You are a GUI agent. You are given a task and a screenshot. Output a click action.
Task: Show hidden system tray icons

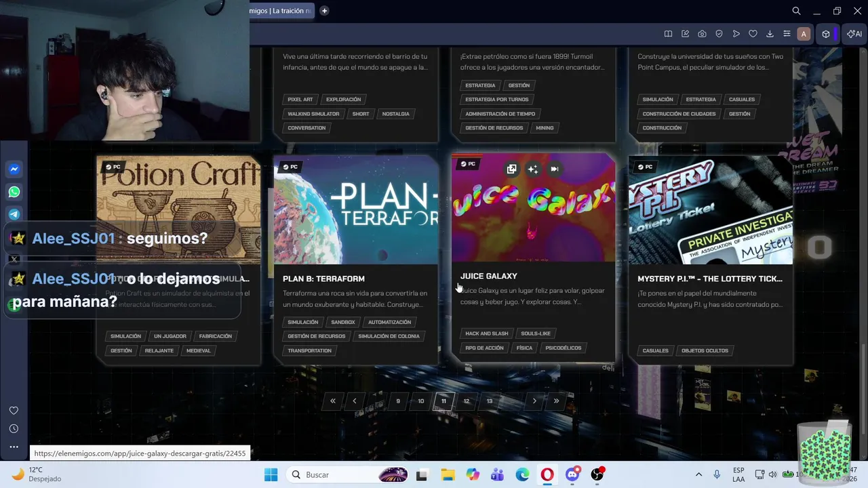(x=698, y=474)
